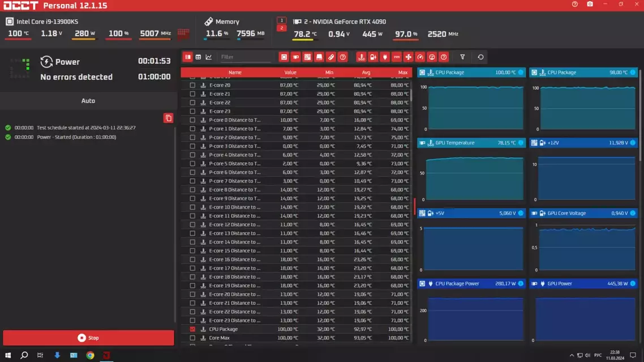Open the CPU core grid icon beside 5007 MHz
The width and height of the screenshot is (644, 362).
pyautogui.click(x=183, y=34)
